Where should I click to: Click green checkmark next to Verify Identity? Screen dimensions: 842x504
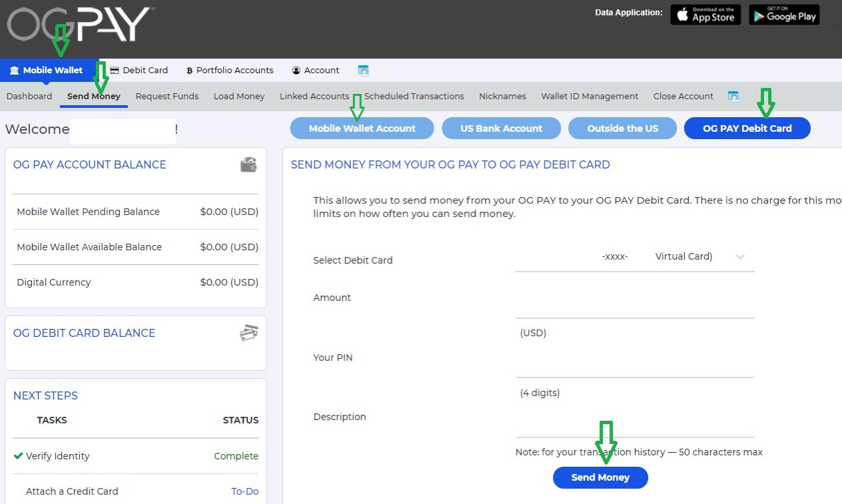(18, 456)
